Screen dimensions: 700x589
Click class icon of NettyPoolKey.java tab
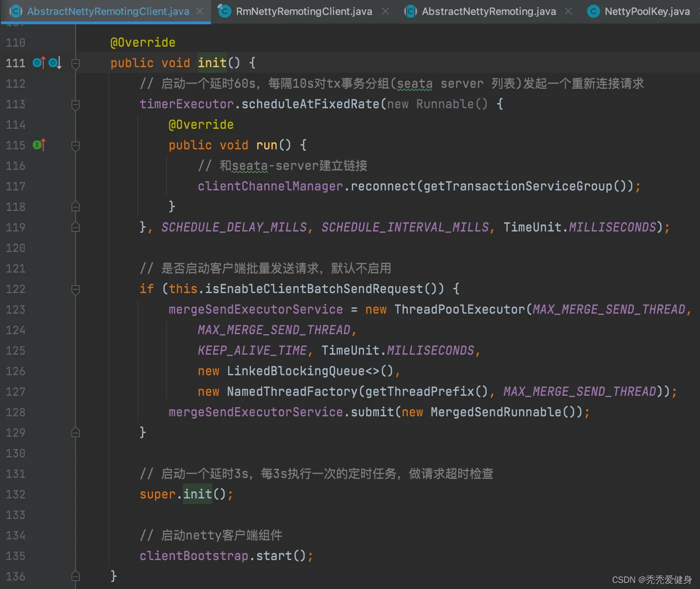point(593,11)
